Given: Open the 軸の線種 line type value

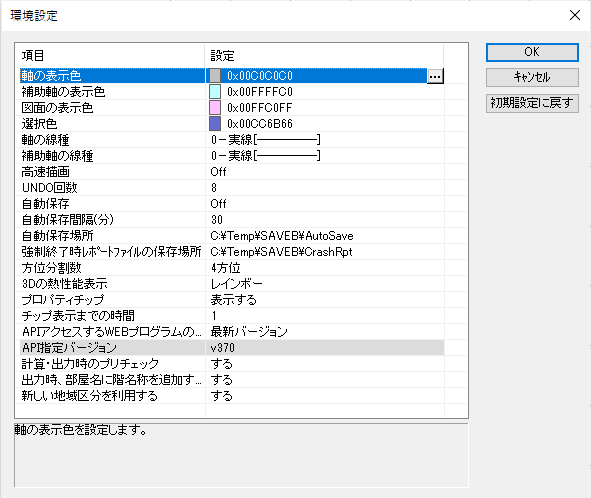Looking at the screenshot, I should click(x=325, y=140).
